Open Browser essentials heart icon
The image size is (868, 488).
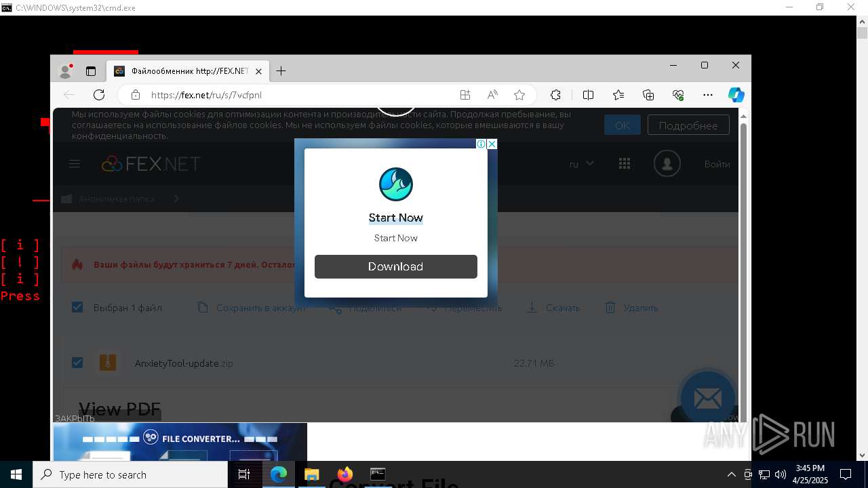[678, 95]
